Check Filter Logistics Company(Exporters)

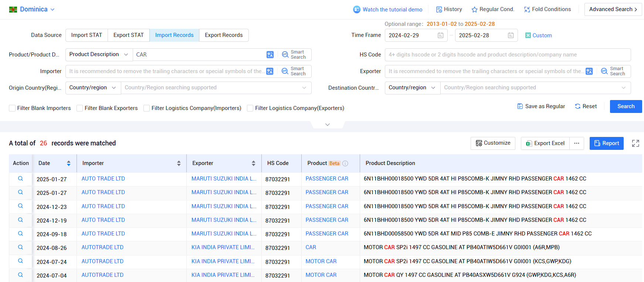coord(250,108)
